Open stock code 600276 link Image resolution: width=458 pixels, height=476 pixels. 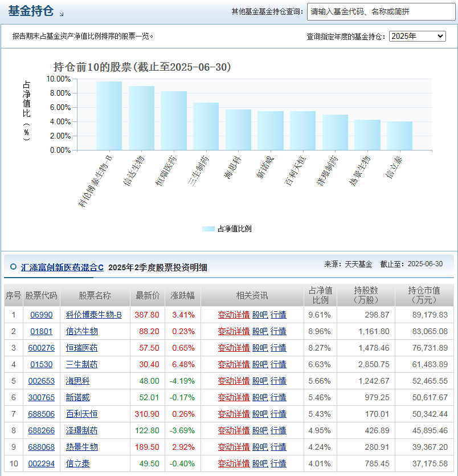coord(41,348)
